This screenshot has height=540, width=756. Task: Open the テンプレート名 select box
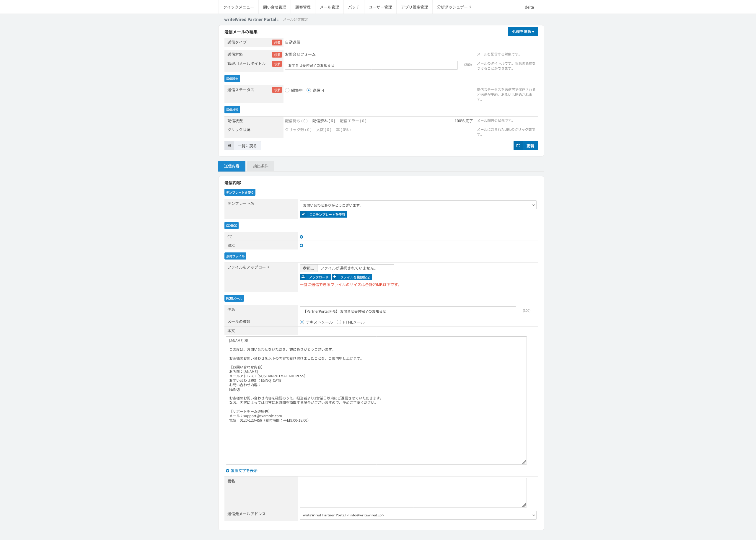coord(418,205)
